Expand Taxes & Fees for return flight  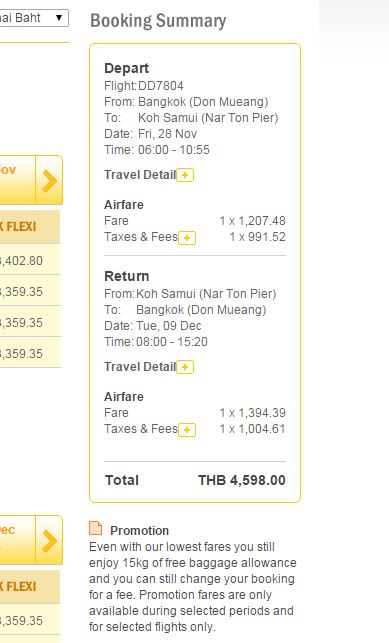[187, 430]
